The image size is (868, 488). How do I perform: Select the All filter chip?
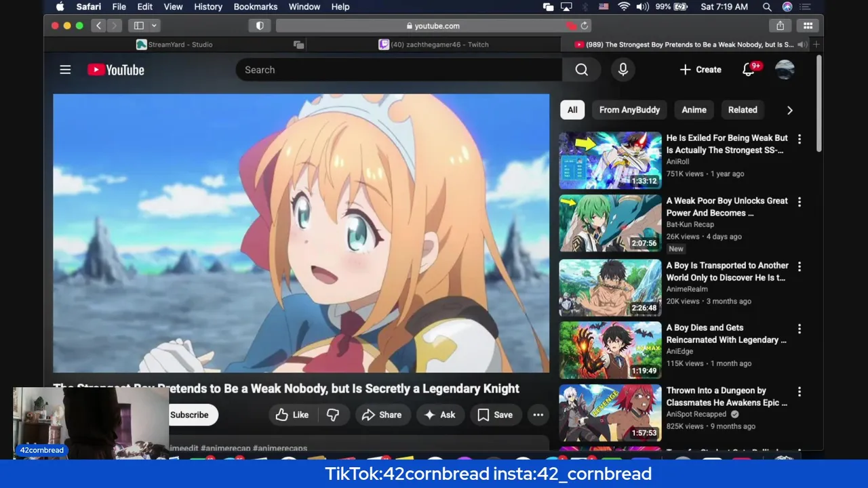[572, 110]
